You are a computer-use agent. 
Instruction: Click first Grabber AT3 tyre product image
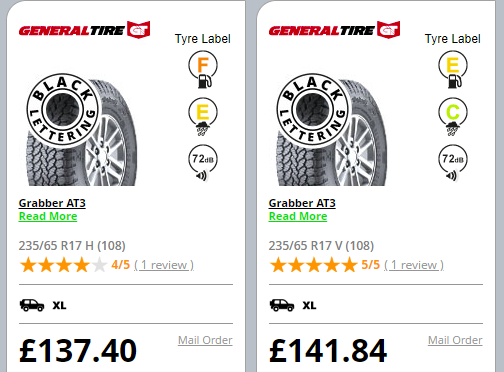pyautogui.click(x=82, y=130)
